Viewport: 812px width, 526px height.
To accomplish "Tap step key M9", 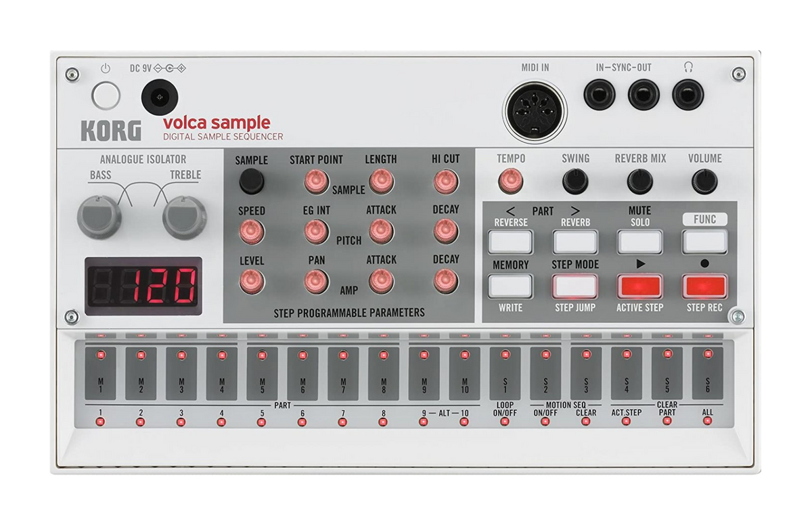I will (x=424, y=374).
